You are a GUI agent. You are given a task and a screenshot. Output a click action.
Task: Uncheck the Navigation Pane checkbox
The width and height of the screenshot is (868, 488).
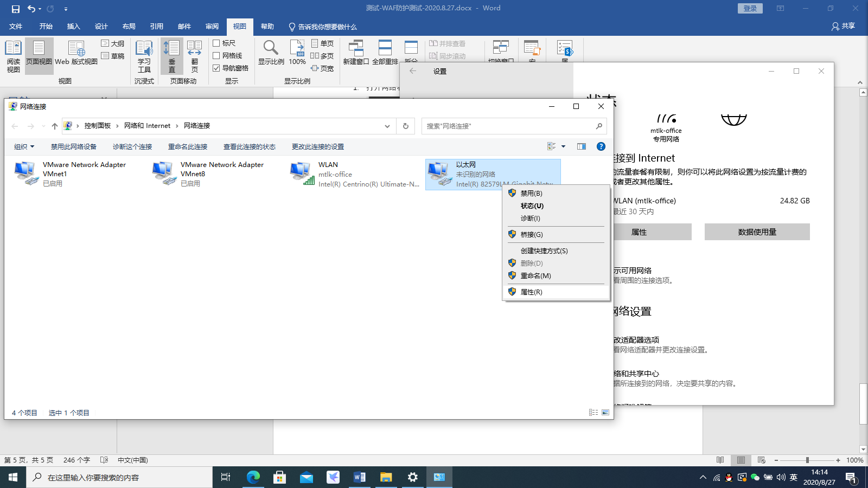click(x=216, y=68)
